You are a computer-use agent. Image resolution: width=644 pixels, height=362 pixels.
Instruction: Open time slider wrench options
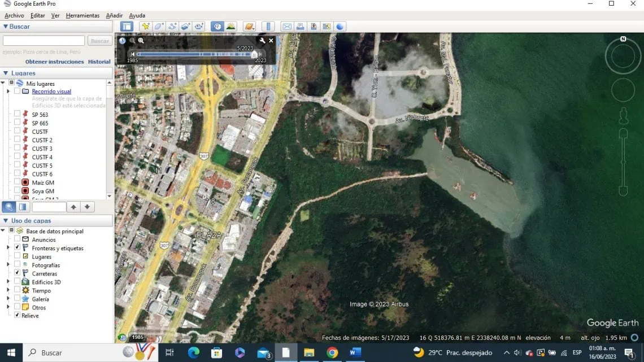point(262,41)
